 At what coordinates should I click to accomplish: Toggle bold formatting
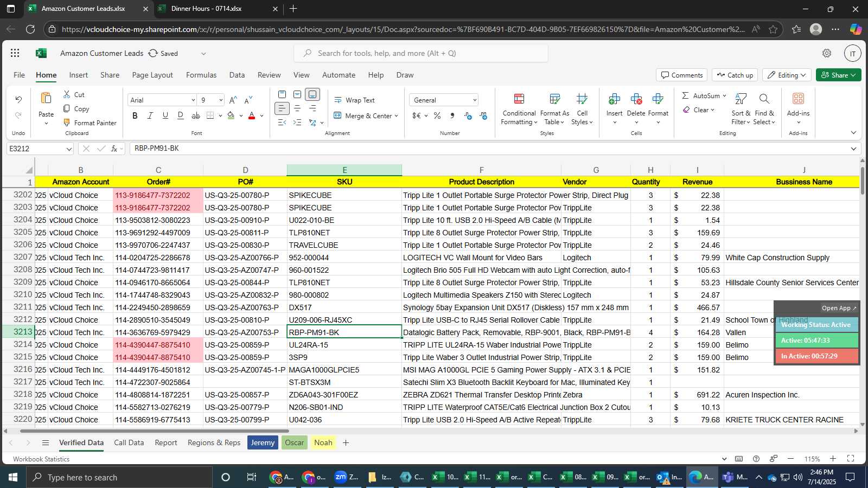click(135, 115)
